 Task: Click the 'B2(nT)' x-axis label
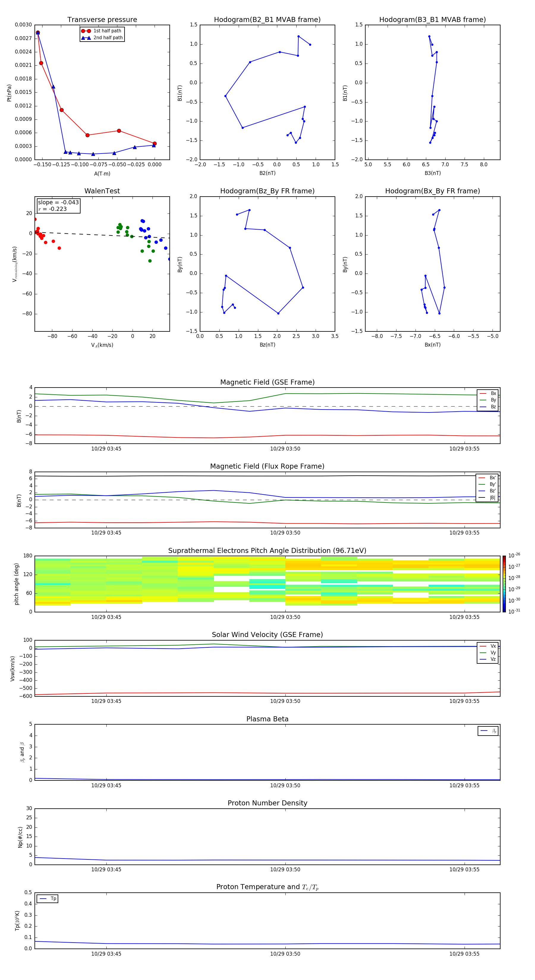pyautogui.click(x=267, y=173)
